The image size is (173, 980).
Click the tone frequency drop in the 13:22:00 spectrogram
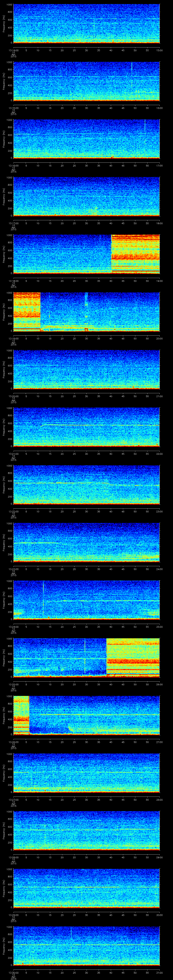(109, 484)
